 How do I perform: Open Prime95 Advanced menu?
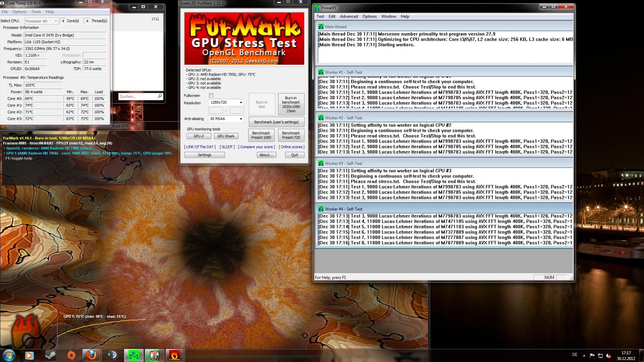tap(349, 16)
